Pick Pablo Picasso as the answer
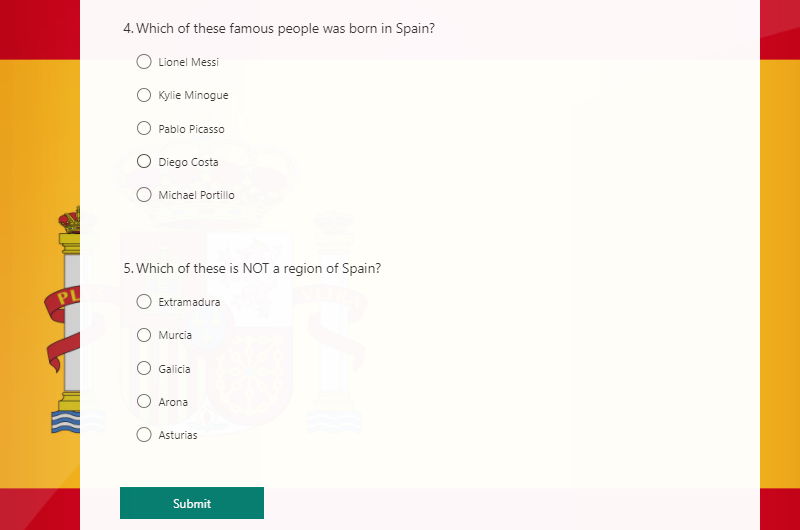800x530 pixels. tap(144, 128)
